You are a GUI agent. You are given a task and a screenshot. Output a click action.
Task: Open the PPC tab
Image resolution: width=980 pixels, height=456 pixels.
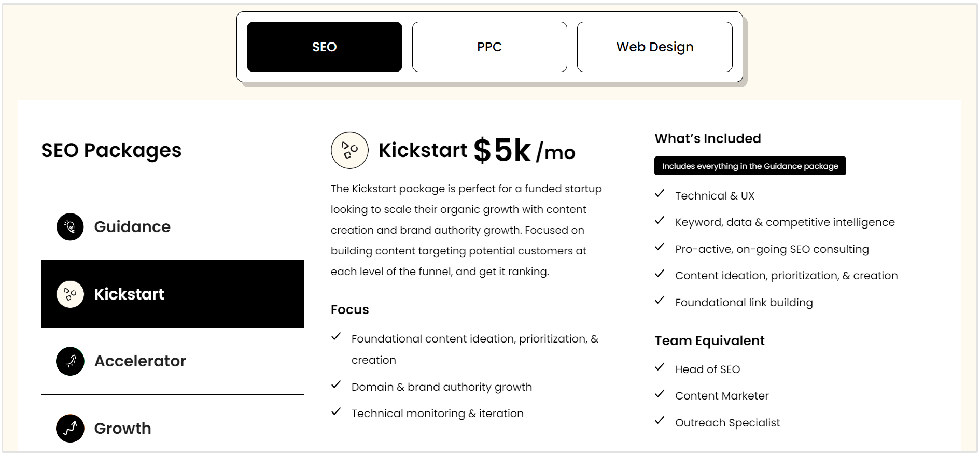(x=489, y=47)
